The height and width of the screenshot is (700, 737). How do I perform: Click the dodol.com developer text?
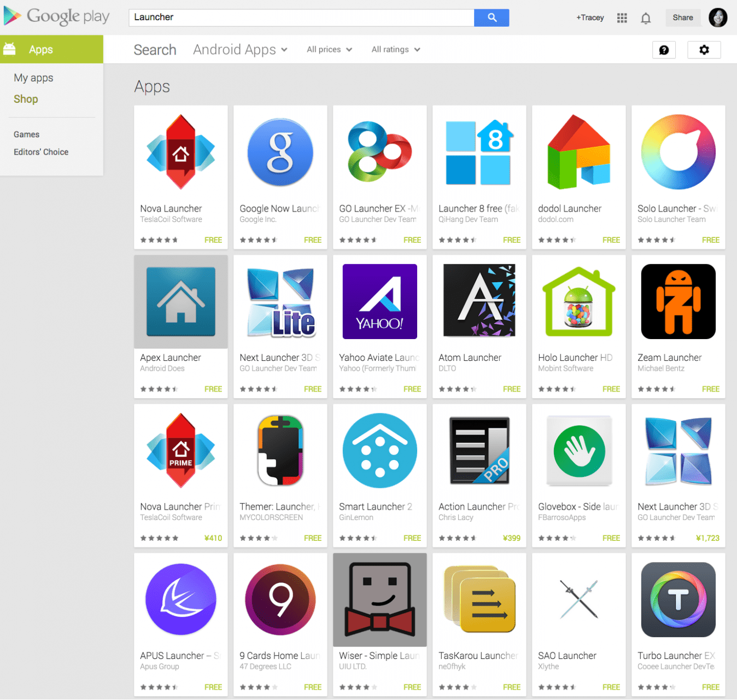click(555, 219)
